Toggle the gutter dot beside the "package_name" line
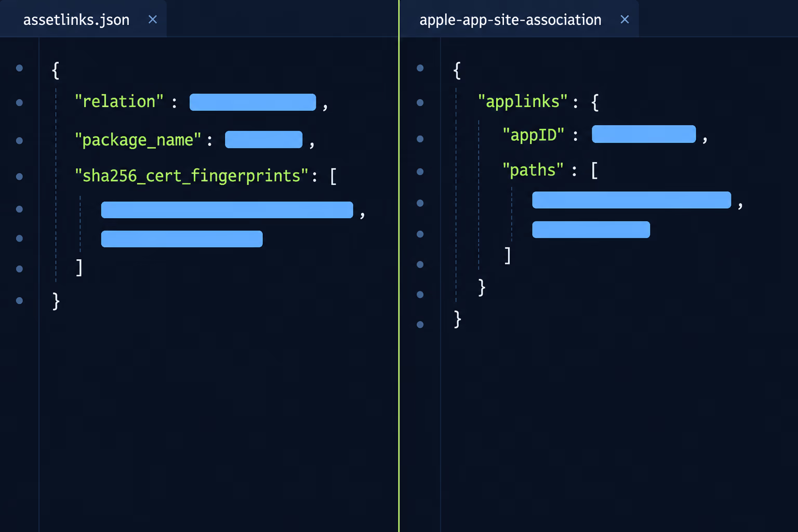The image size is (798, 532). coord(19,140)
